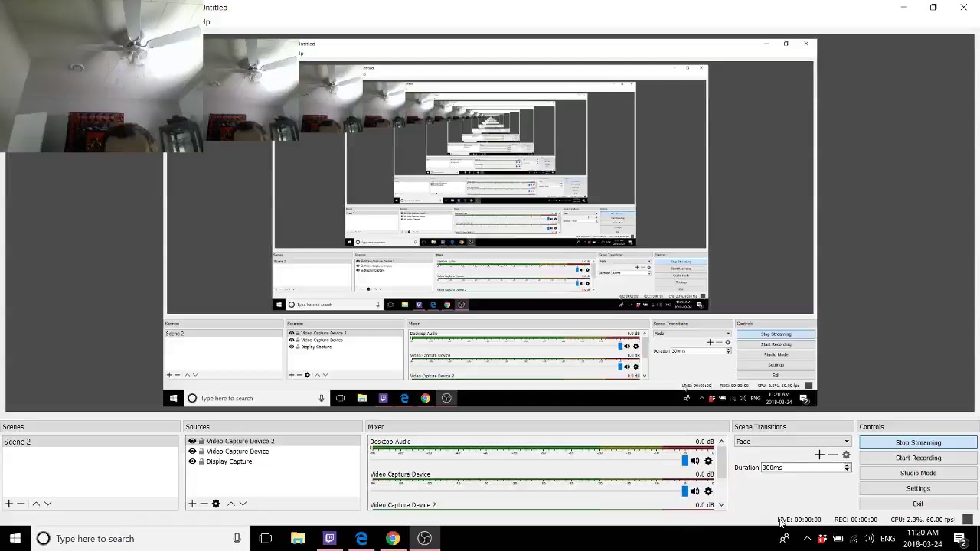Add a new source with plus icon
Screen dimensions: 980x551
[x=192, y=504]
